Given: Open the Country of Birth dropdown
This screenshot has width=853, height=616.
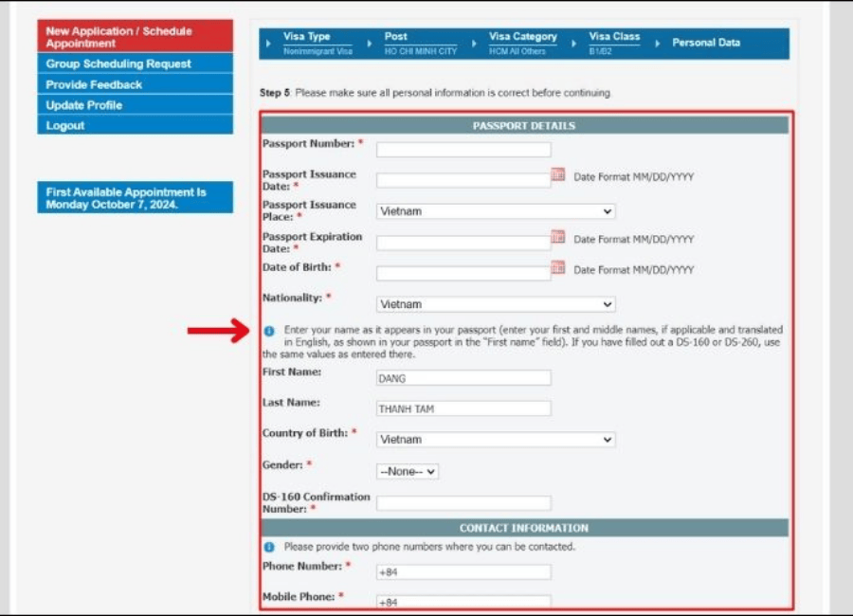Looking at the screenshot, I should [496, 440].
